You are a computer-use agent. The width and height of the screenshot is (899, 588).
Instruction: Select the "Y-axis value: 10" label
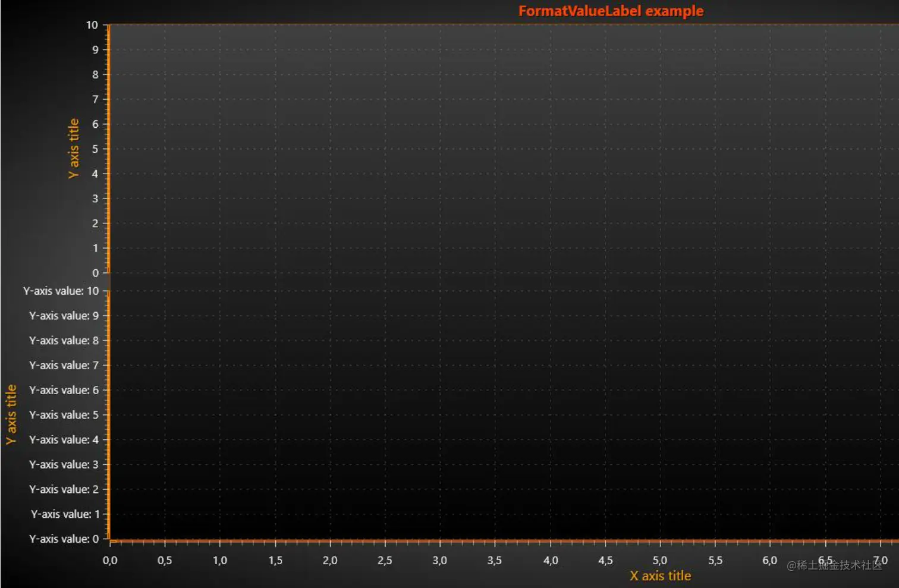pyautogui.click(x=61, y=291)
